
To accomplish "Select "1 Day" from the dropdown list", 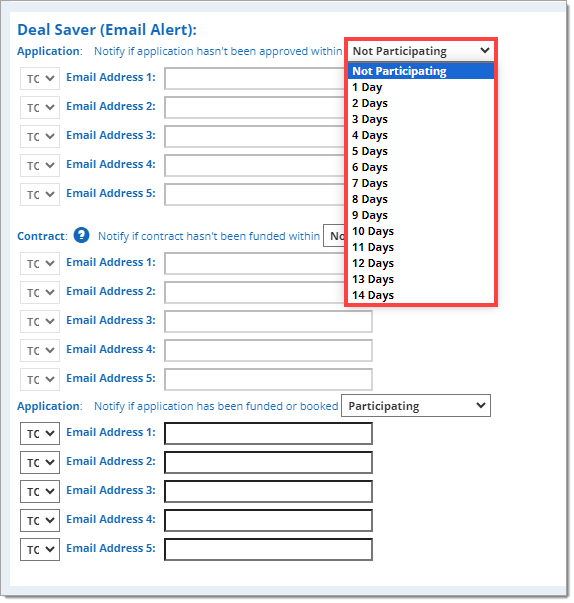I will coord(421,87).
